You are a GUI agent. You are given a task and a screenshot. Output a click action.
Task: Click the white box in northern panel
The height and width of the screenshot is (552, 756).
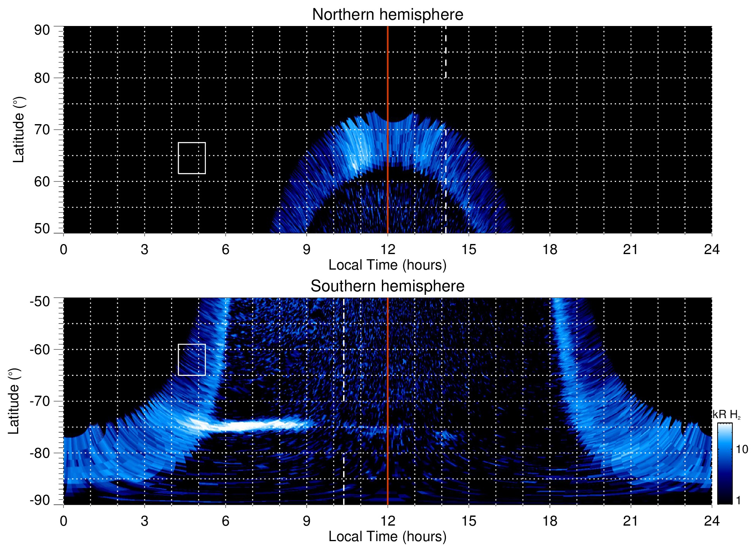point(192,158)
